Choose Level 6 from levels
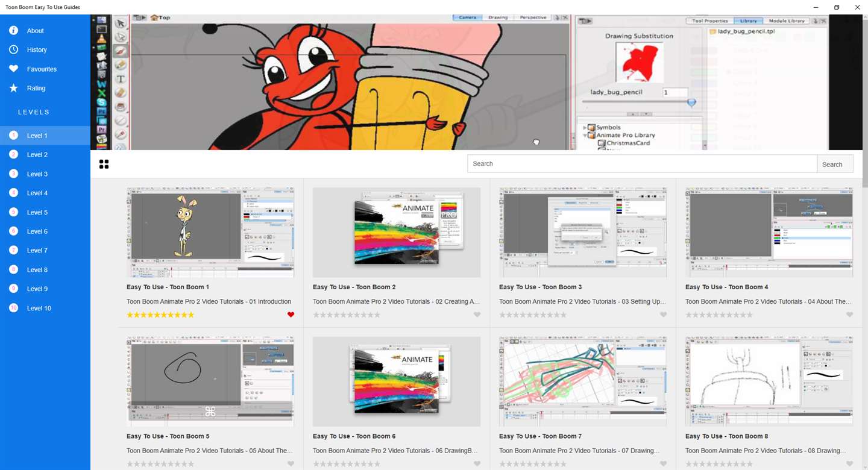The image size is (868, 470). (45, 231)
